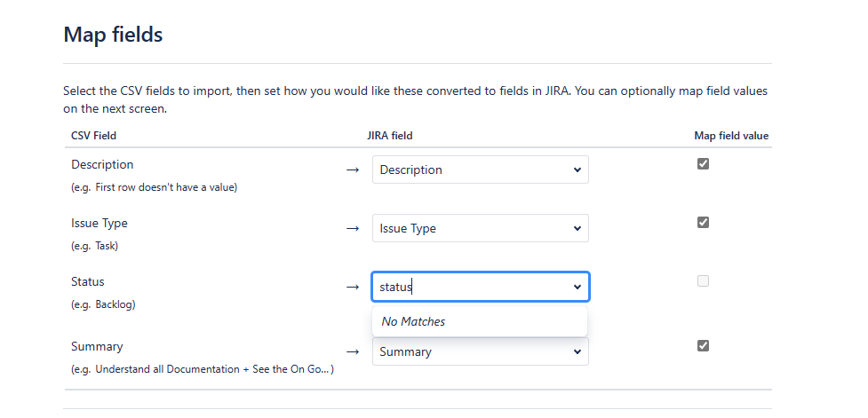Click the arrow icon beside Summary CSV field

coord(353,351)
